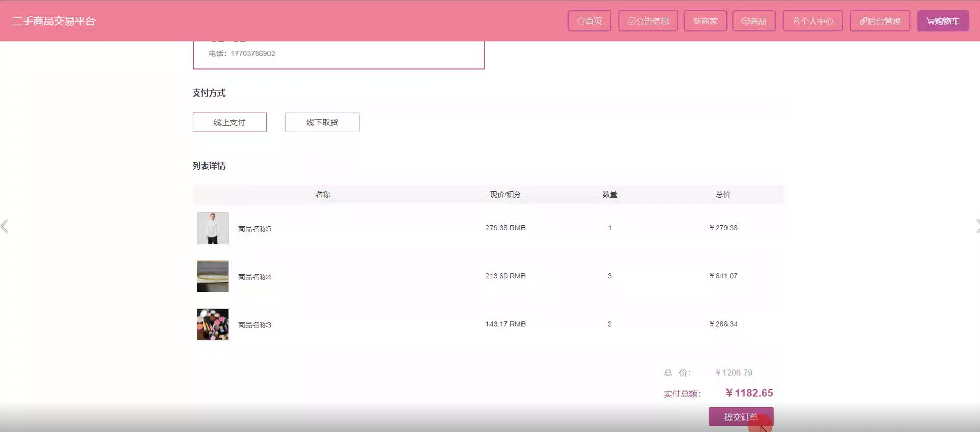The height and width of the screenshot is (432, 980).
Task: Click the 商品名称4 product thumbnail
Action: (x=213, y=276)
